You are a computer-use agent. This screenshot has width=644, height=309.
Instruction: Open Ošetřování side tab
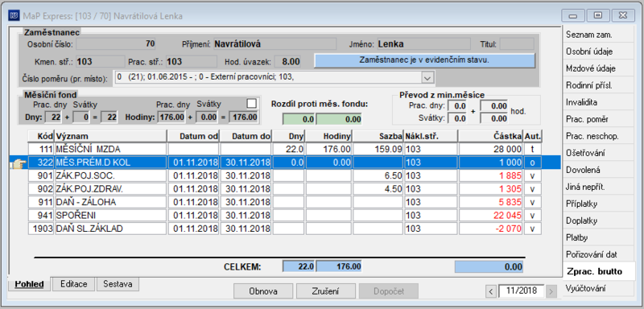coord(598,153)
